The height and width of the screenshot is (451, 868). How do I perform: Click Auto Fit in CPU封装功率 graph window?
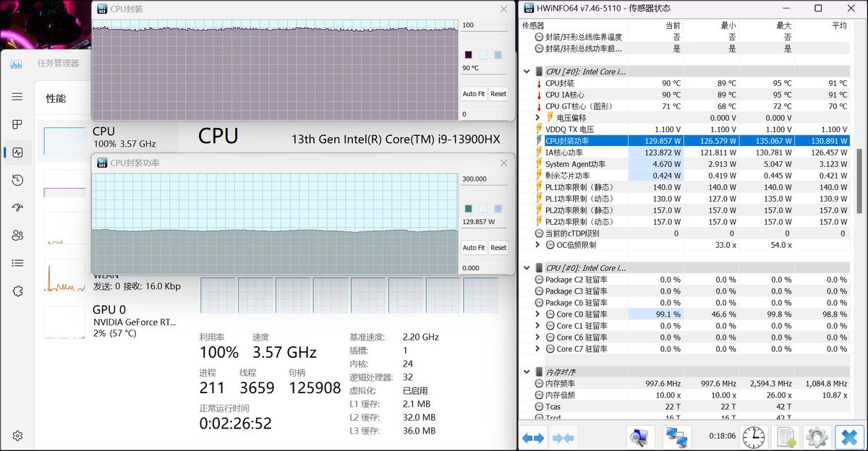click(474, 247)
